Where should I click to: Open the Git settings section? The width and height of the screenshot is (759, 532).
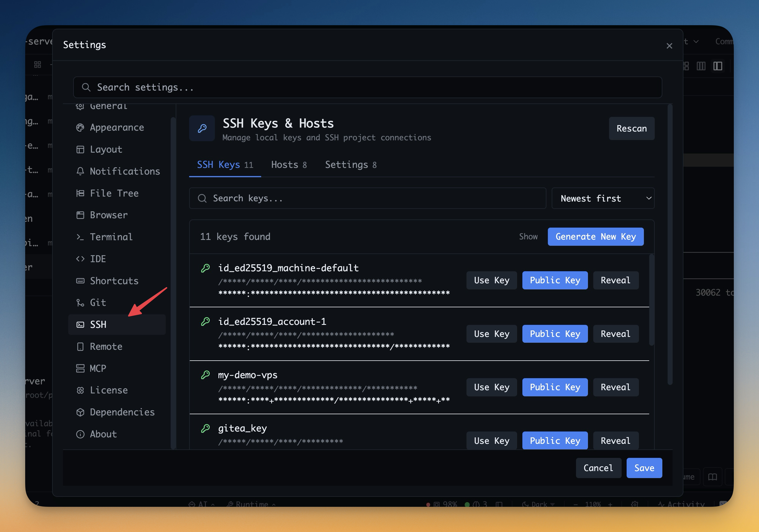[x=98, y=303]
